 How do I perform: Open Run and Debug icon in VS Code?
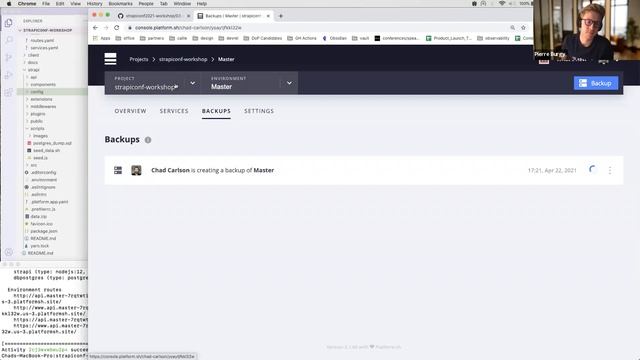click(9, 75)
